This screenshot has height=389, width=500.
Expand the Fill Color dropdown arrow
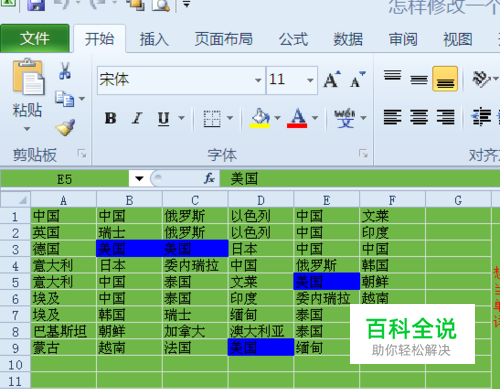click(277, 118)
